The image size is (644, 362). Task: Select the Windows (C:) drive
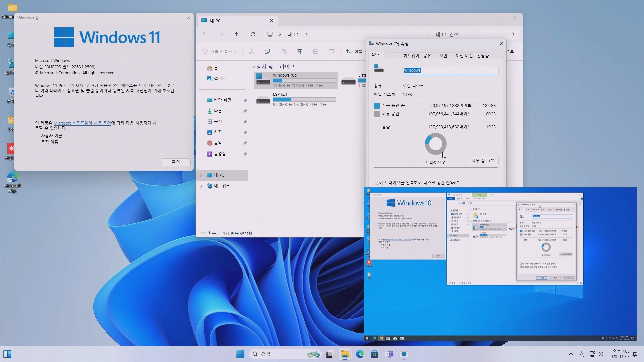click(296, 80)
